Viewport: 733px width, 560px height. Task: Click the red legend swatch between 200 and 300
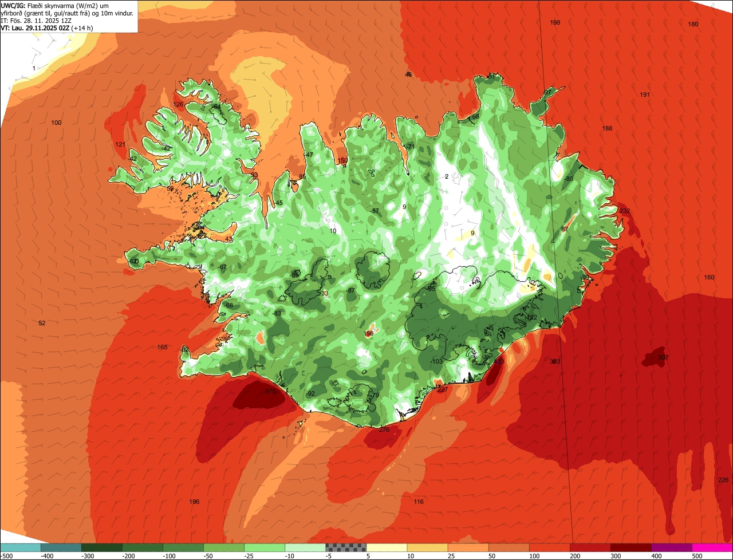(x=589, y=547)
